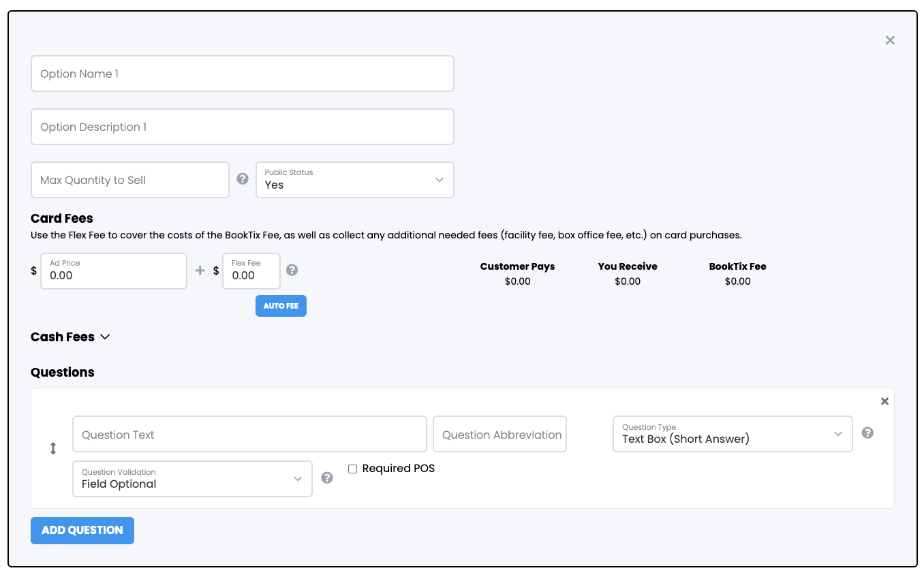Open the Question Validation dropdown
Screen dimensions: 924x579
(x=192, y=479)
